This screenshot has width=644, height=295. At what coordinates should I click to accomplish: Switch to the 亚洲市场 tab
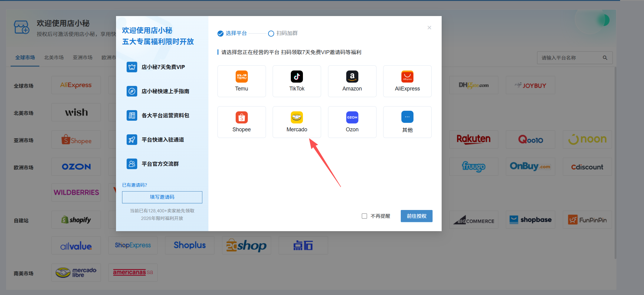point(82,57)
